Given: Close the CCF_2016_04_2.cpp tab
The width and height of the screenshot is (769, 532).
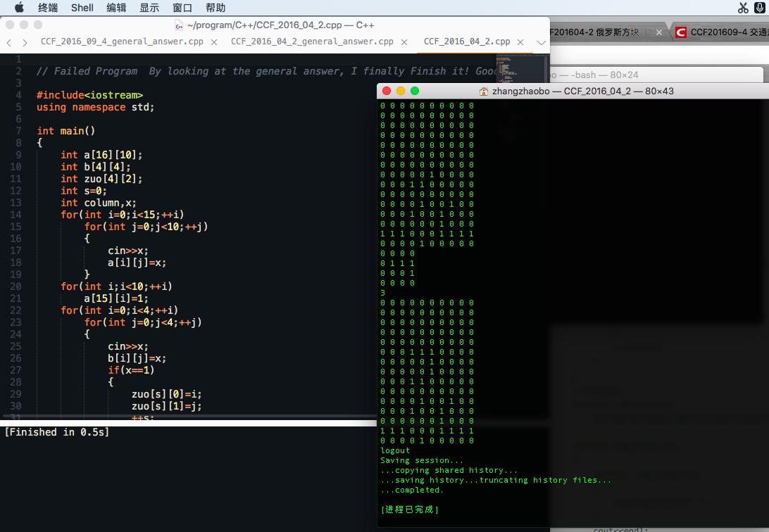Looking at the screenshot, I should click(x=520, y=42).
